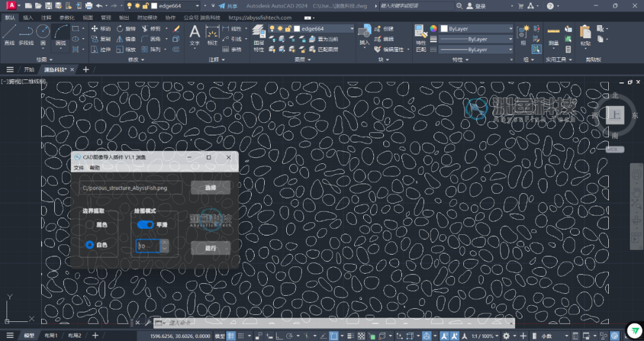
Task: Open the 文件 menu in plugin dialog
Action: 79,168
